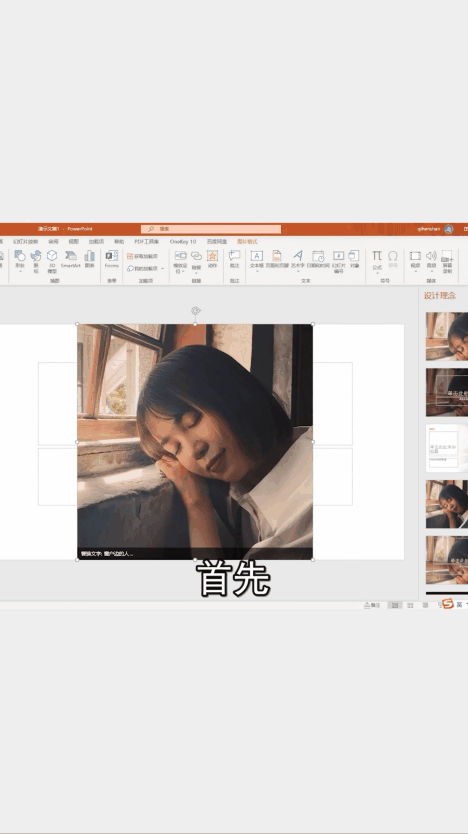The image size is (468, 834).
Task: Click in the title bar Search field
Action: 211,229
